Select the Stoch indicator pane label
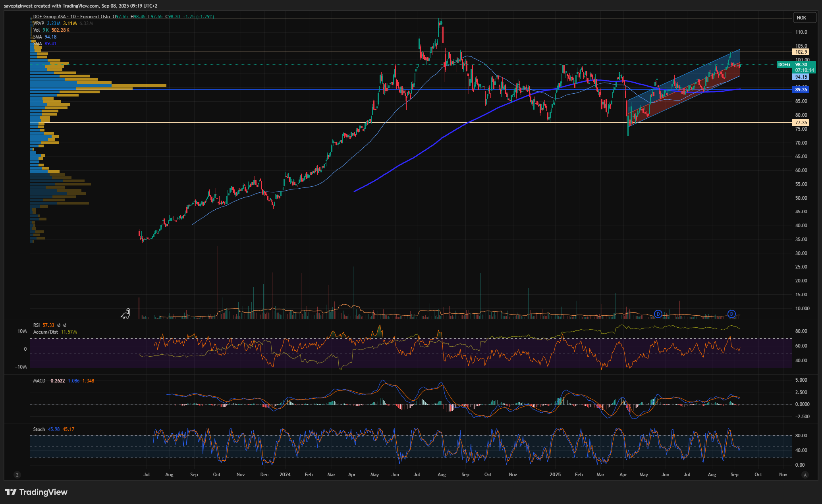This screenshot has width=822, height=504. 39,429
